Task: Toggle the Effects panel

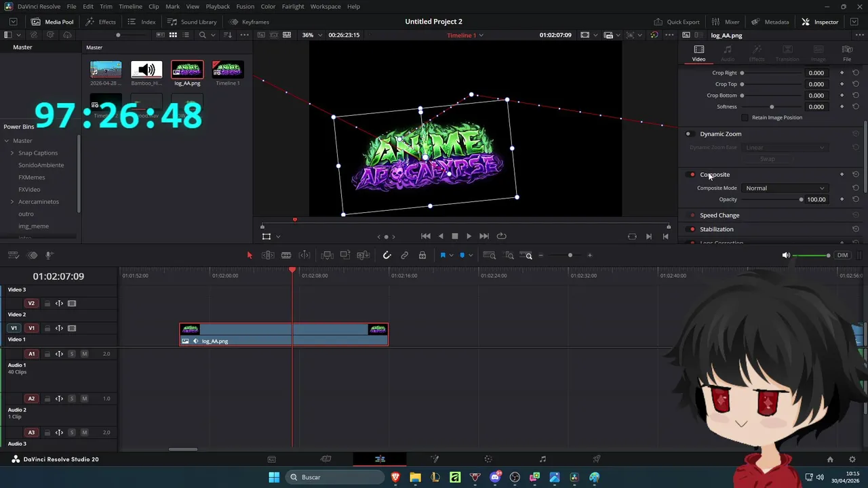Action: [100, 22]
